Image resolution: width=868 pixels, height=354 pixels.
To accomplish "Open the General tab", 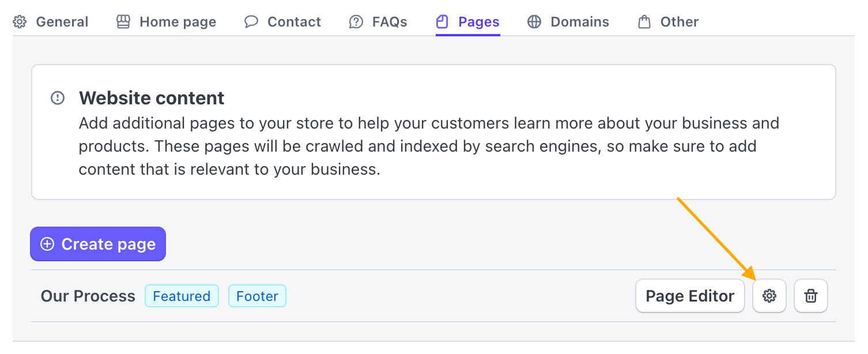I will [62, 21].
